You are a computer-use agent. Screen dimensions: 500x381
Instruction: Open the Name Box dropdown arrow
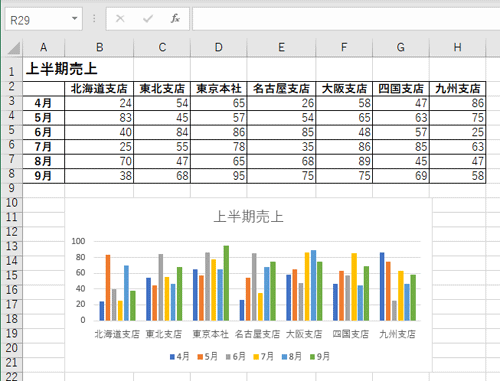click(75, 19)
